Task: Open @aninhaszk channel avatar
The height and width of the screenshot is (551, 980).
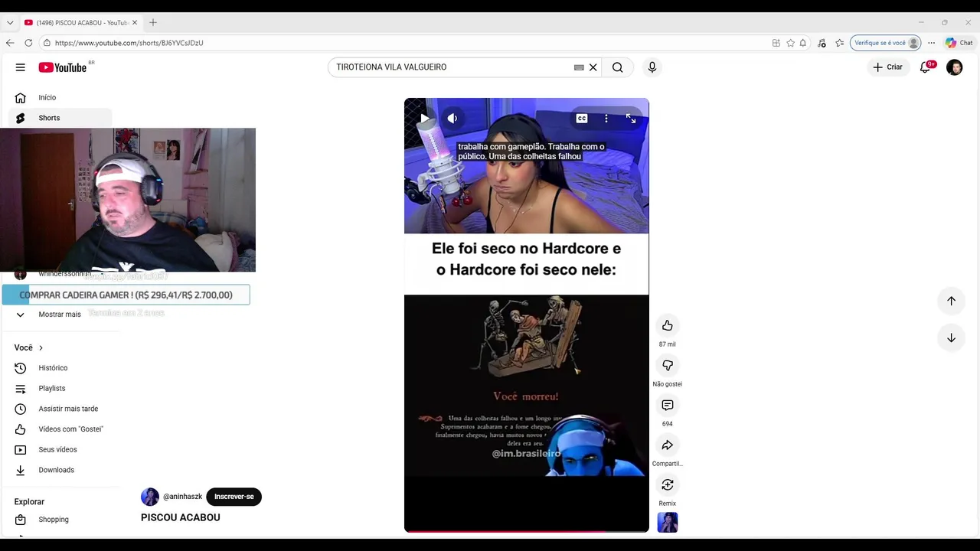Action: tap(150, 497)
